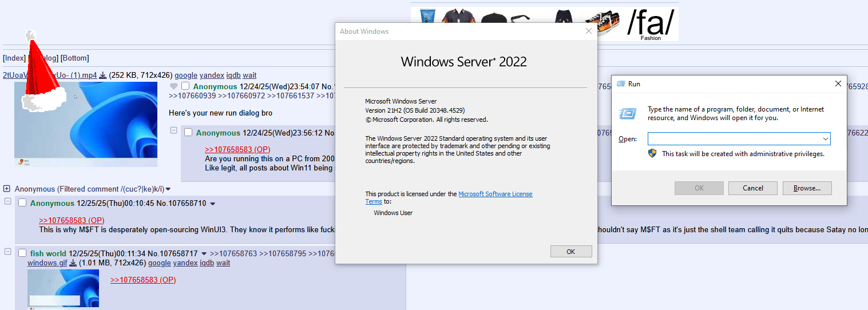
Task: Go to the [Index] navigation link
Action: coord(14,58)
